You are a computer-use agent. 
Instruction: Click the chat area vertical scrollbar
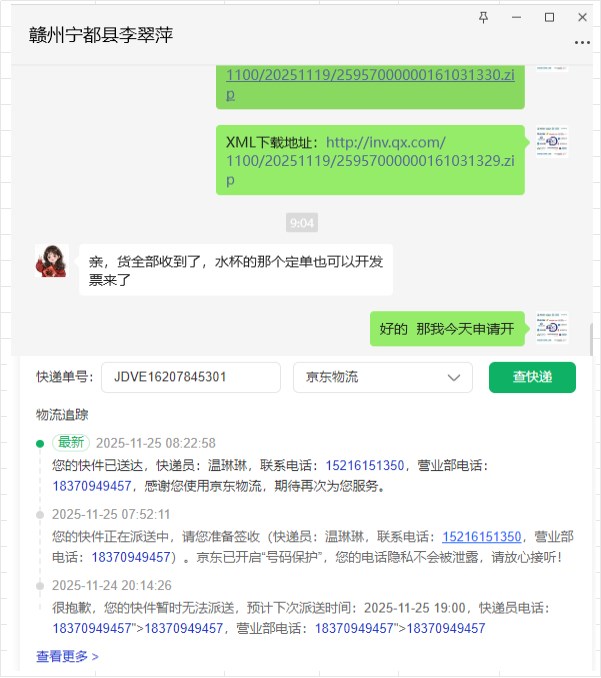[x=589, y=339]
